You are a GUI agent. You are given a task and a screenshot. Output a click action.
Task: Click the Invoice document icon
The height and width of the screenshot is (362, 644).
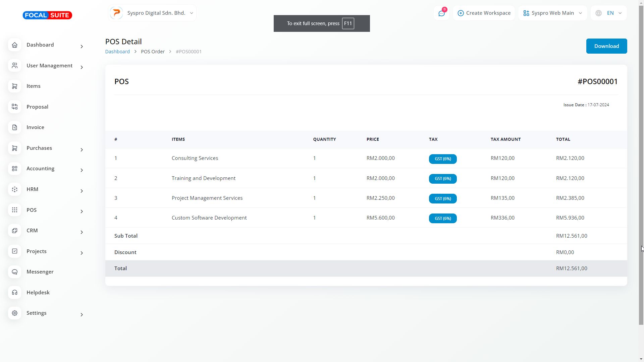pyautogui.click(x=14, y=127)
